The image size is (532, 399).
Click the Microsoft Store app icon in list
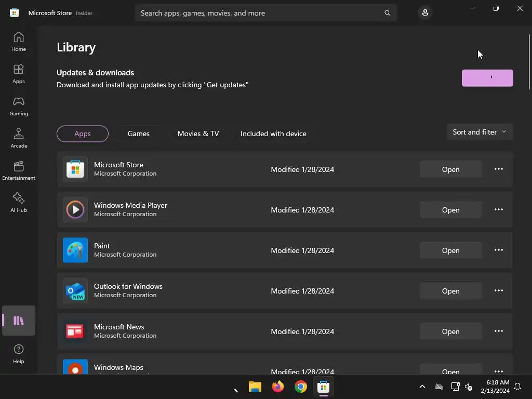pyautogui.click(x=75, y=169)
